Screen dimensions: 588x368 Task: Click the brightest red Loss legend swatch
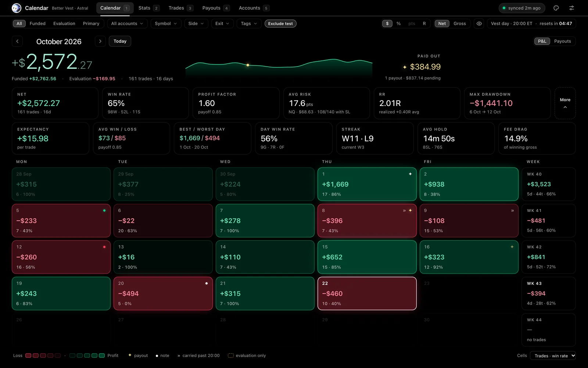click(x=28, y=355)
